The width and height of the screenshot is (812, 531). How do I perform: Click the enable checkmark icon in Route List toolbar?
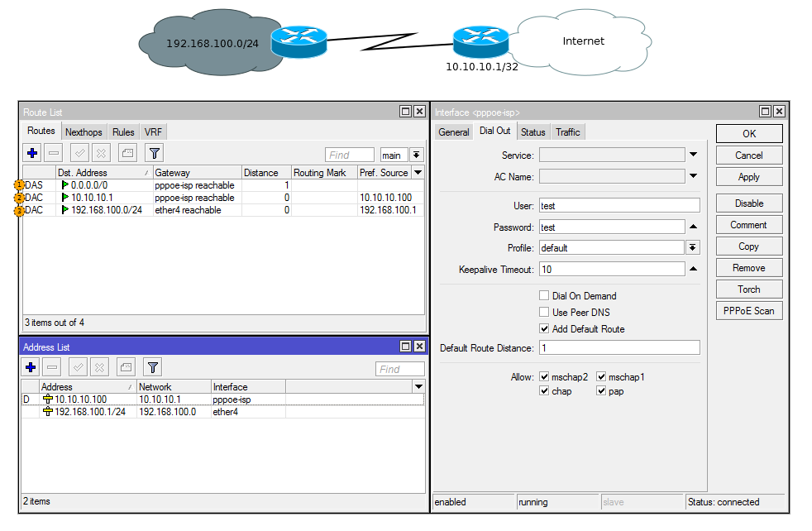[x=79, y=153]
